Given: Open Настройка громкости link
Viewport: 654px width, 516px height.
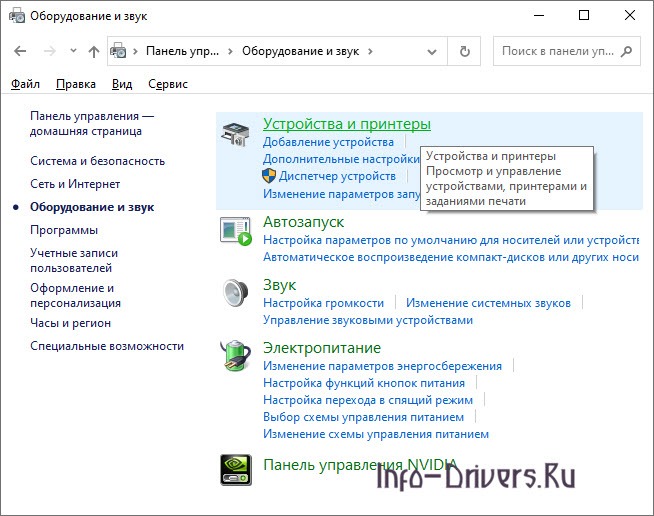Looking at the screenshot, I should click(323, 303).
